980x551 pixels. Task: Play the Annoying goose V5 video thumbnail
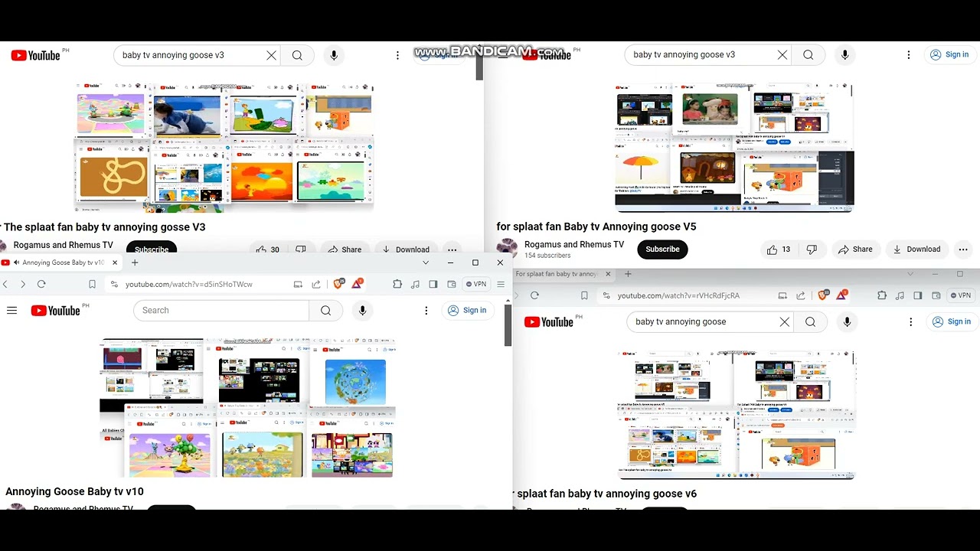(734, 147)
